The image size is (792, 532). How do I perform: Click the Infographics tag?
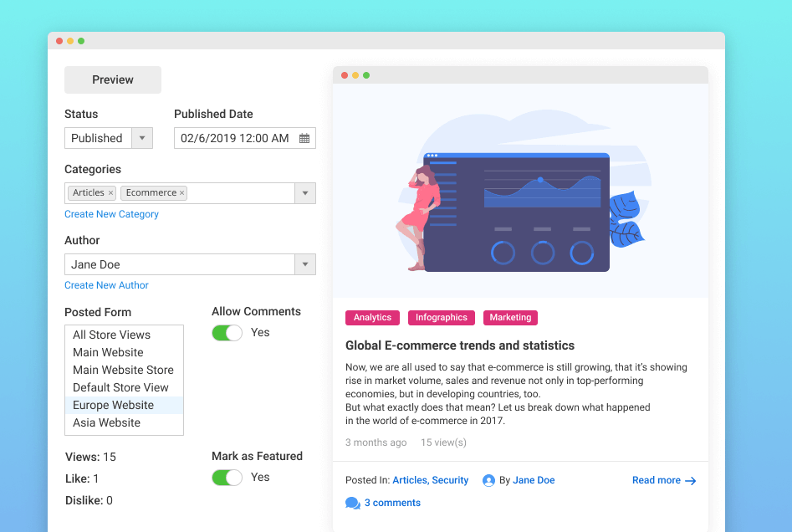442,318
